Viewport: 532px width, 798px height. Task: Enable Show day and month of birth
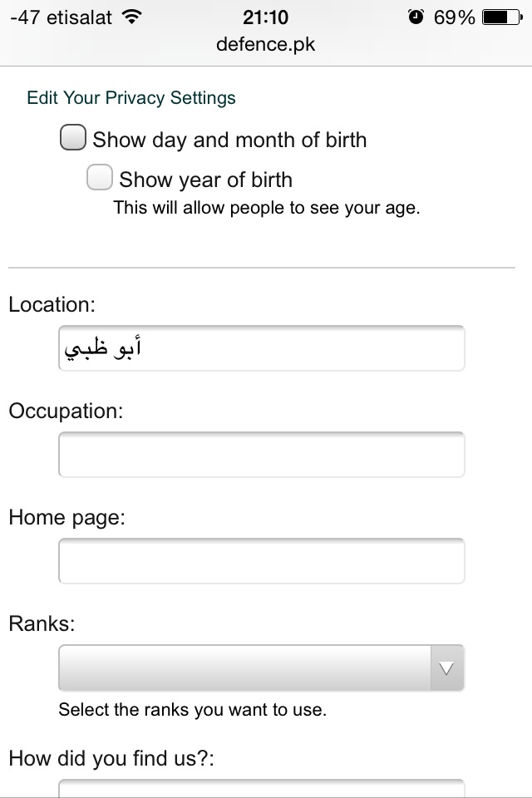coord(73,137)
